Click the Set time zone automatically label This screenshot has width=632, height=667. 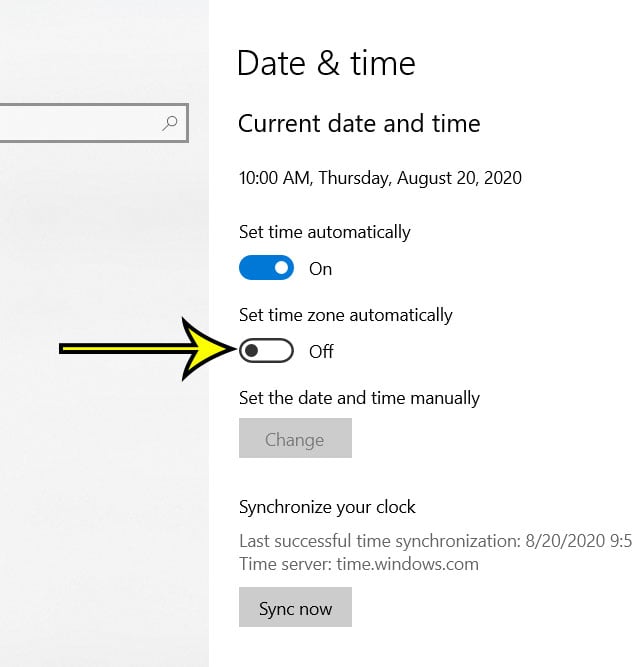point(345,315)
